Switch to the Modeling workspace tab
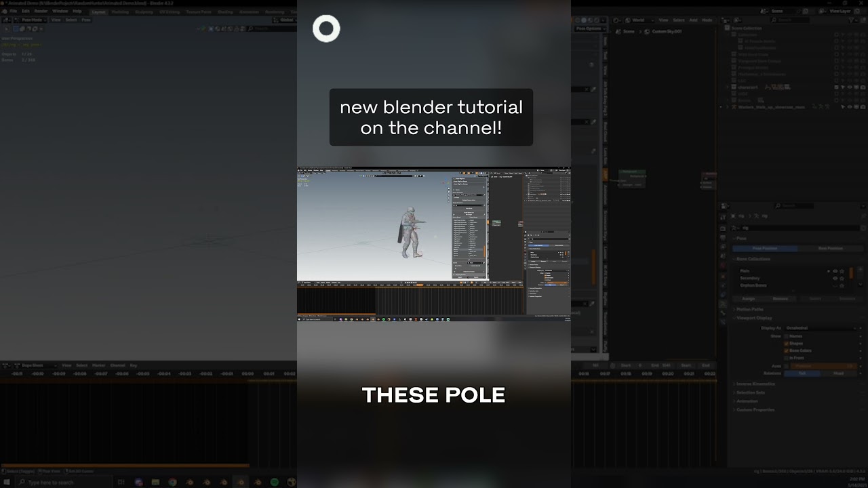The width and height of the screenshot is (868, 488). 120,12
